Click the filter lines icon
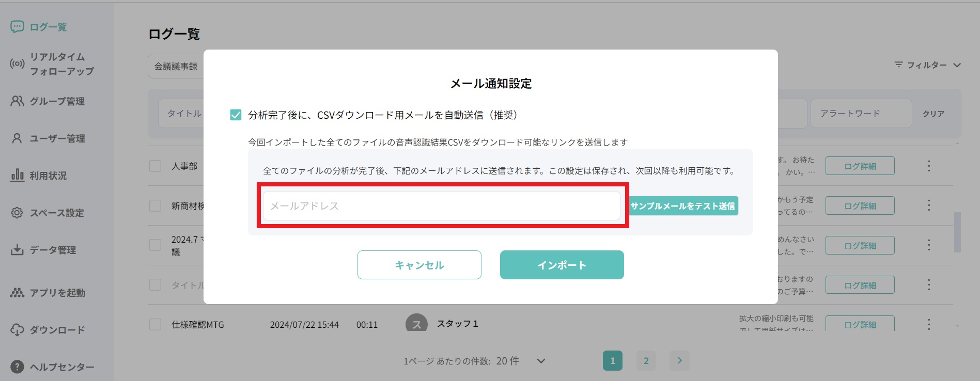The width and height of the screenshot is (980, 381). [x=899, y=65]
